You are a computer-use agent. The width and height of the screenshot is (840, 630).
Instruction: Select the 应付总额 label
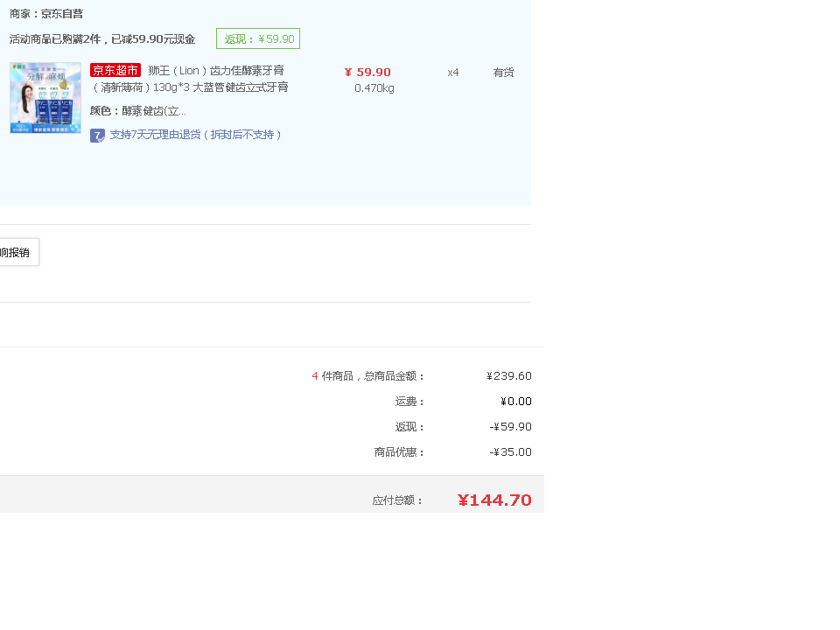click(397, 500)
